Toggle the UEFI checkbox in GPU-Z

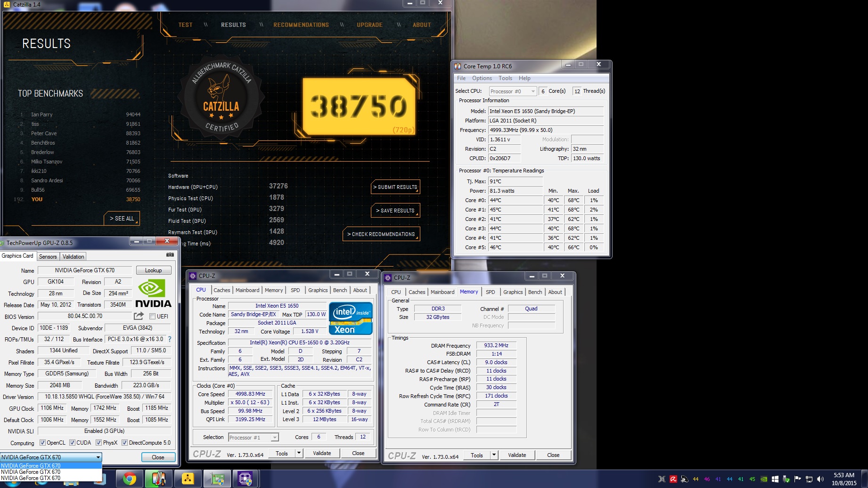point(152,317)
